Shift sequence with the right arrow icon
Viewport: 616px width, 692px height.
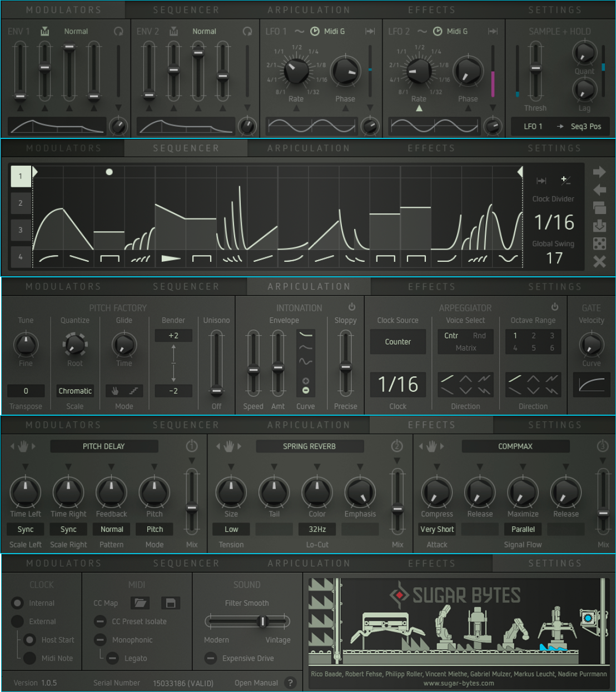[x=599, y=172]
